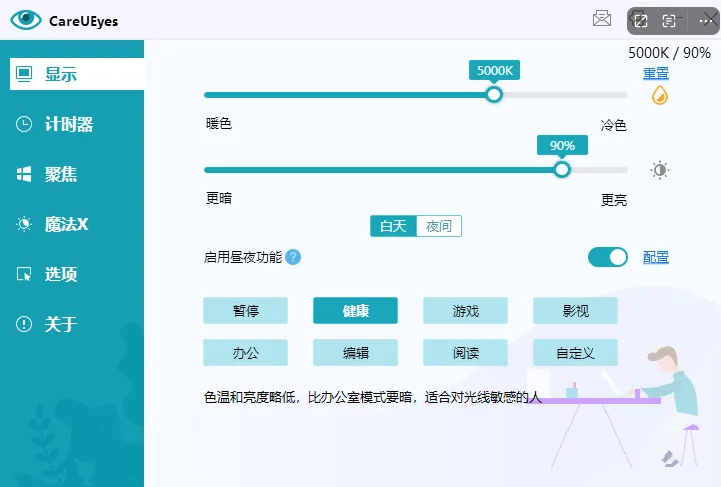Image resolution: width=721 pixels, height=487 pixels.
Task: Click the 重置 reset link
Action: point(656,73)
